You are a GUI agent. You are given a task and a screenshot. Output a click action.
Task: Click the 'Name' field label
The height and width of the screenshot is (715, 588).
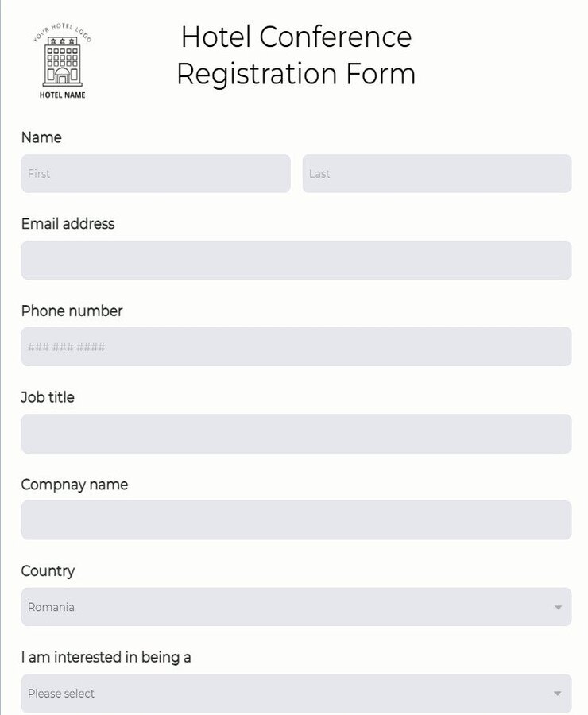pos(41,137)
